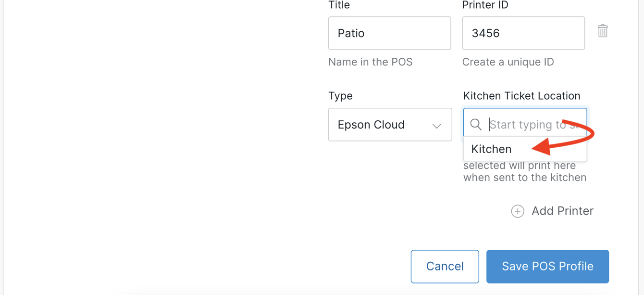Click the Printer ID label
This screenshot has height=295, width=644.
point(485,5)
